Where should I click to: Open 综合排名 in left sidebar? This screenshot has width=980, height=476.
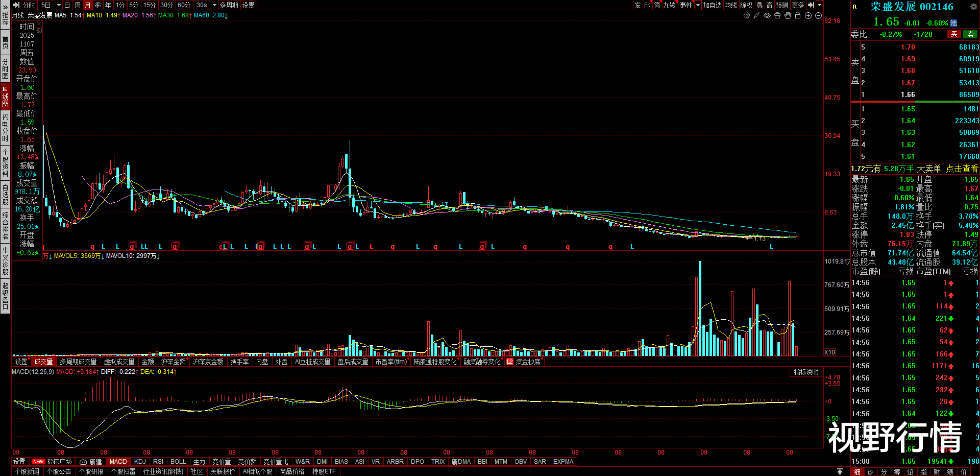pyautogui.click(x=5, y=226)
